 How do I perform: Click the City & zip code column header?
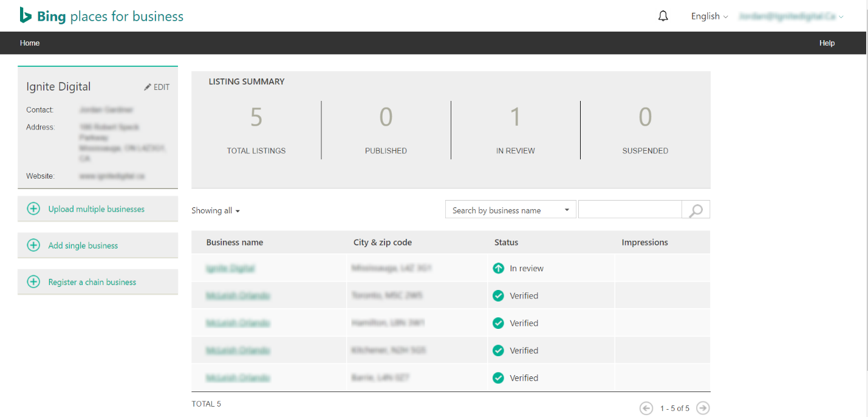coord(383,242)
